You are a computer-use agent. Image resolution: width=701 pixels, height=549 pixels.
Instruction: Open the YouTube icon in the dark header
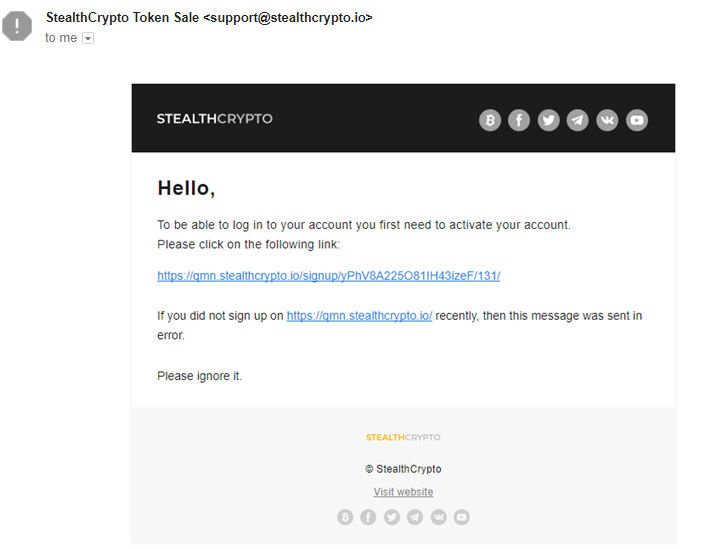pyautogui.click(x=637, y=120)
